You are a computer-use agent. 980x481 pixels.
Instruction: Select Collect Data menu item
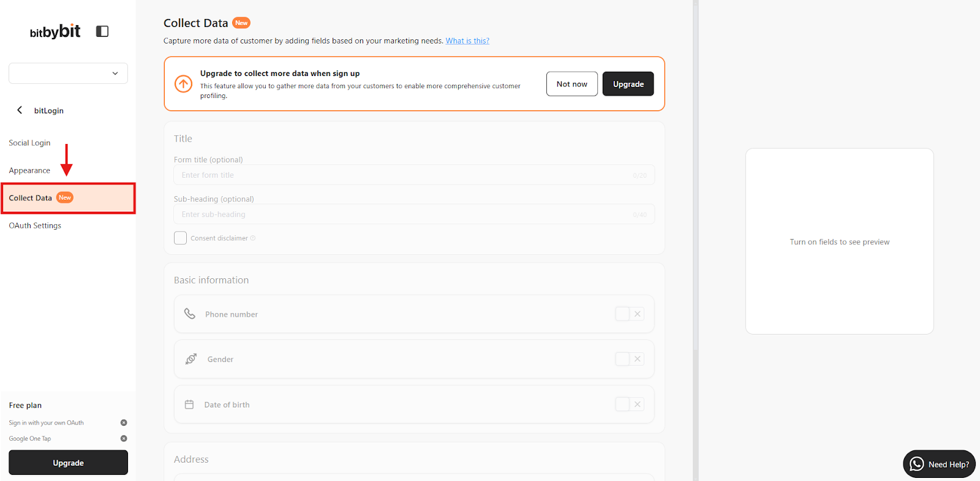pyautogui.click(x=68, y=198)
